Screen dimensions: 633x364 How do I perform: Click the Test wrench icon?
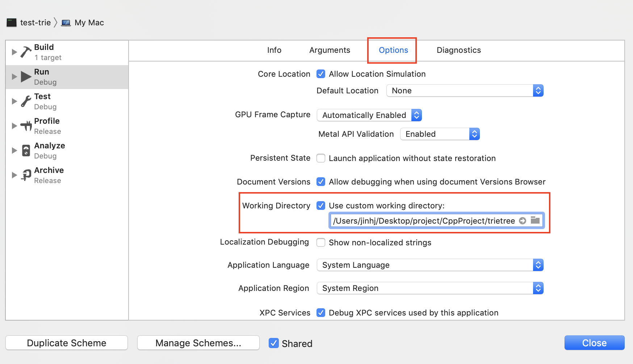click(26, 101)
